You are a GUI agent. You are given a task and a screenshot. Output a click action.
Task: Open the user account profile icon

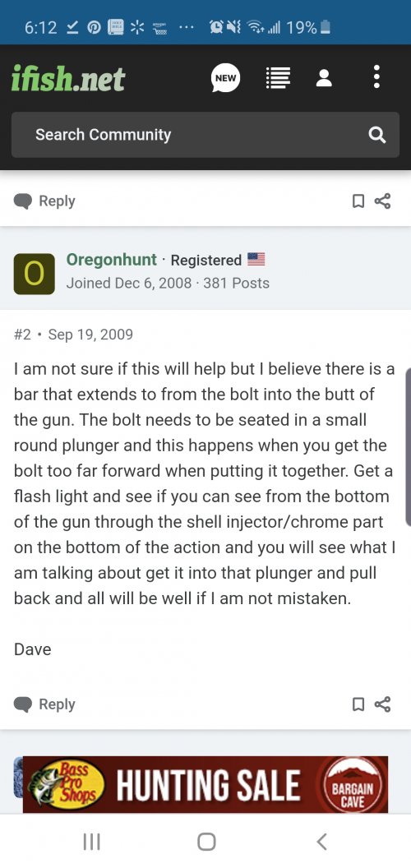(x=324, y=78)
